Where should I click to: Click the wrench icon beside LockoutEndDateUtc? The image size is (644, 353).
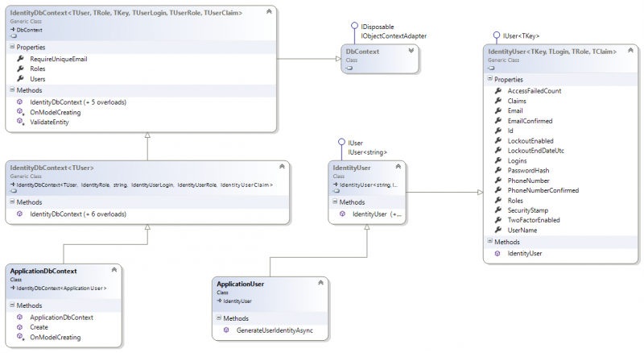pyautogui.click(x=498, y=150)
